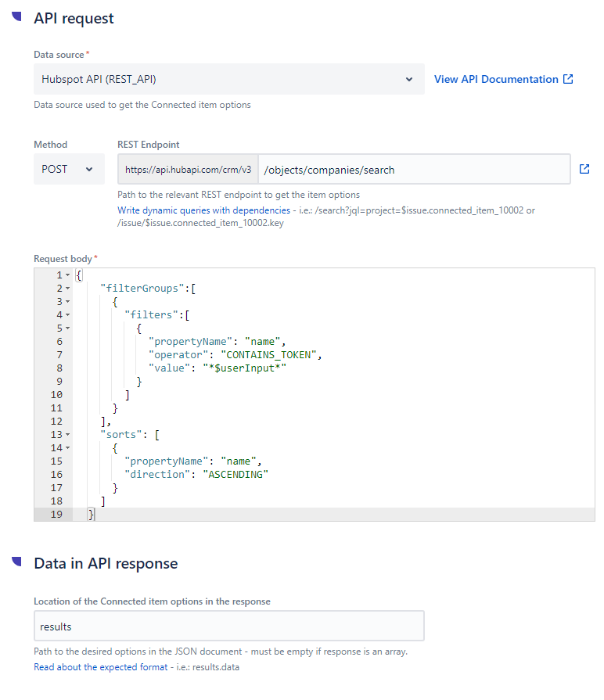Click external link icon beside View API Documentation

[x=569, y=79]
